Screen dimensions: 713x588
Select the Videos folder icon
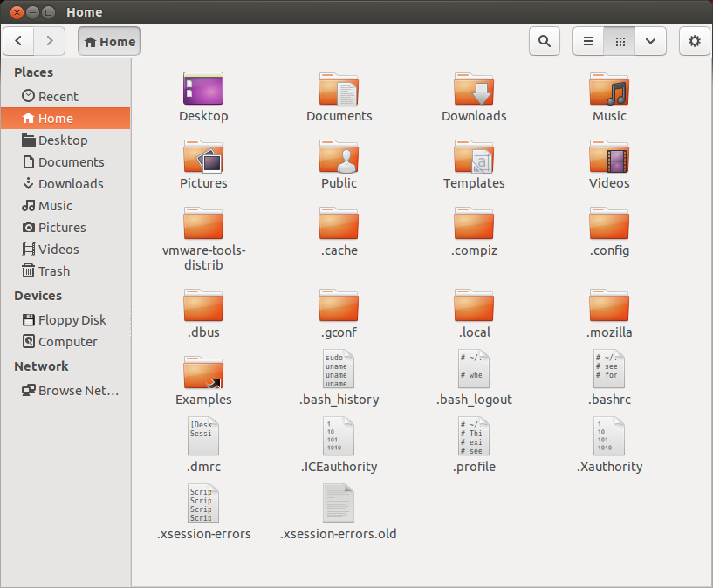click(609, 157)
